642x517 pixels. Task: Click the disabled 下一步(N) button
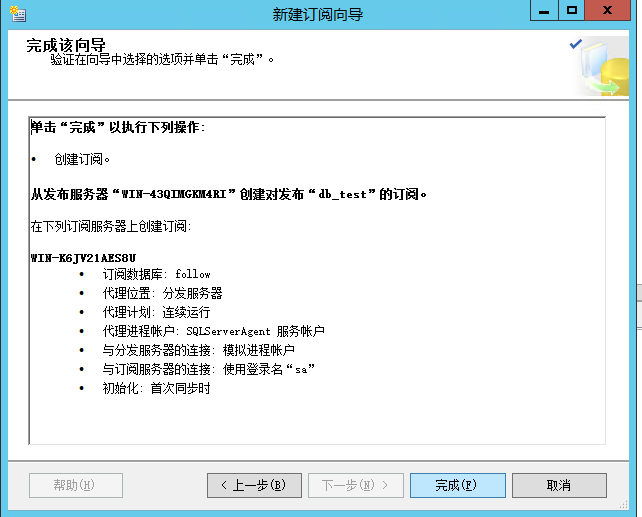356,485
